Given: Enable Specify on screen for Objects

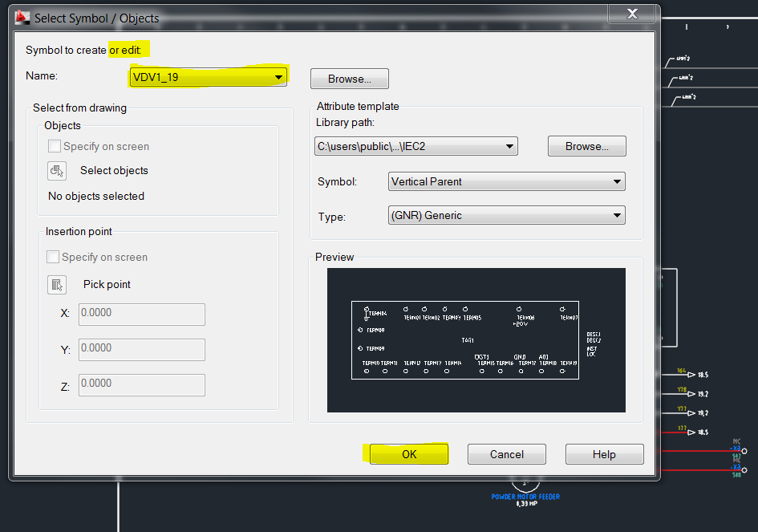Looking at the screenshot, I should [53, 146].
